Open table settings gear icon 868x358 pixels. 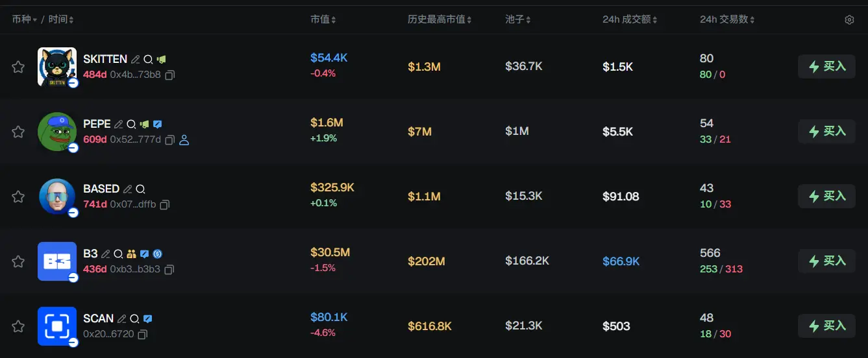pyautogui.click(x=849, y=20)
